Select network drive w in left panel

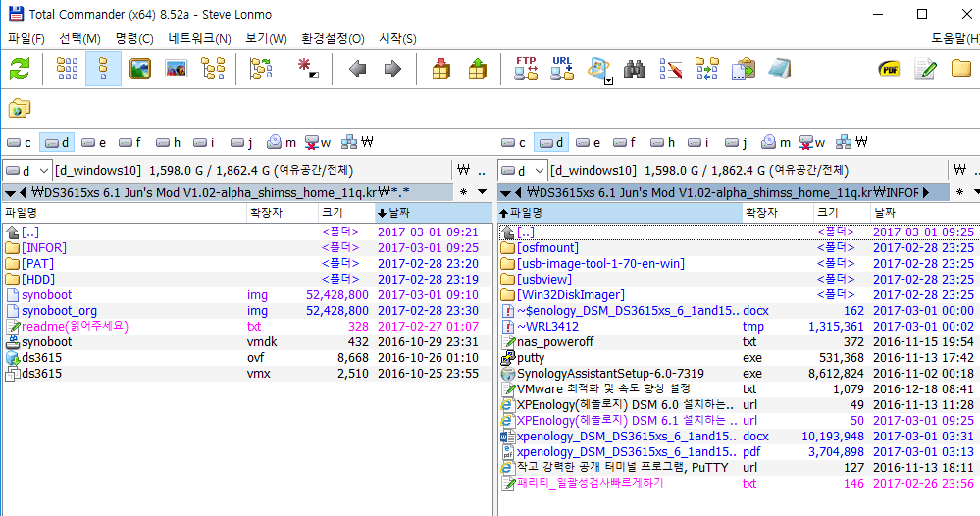318,143
